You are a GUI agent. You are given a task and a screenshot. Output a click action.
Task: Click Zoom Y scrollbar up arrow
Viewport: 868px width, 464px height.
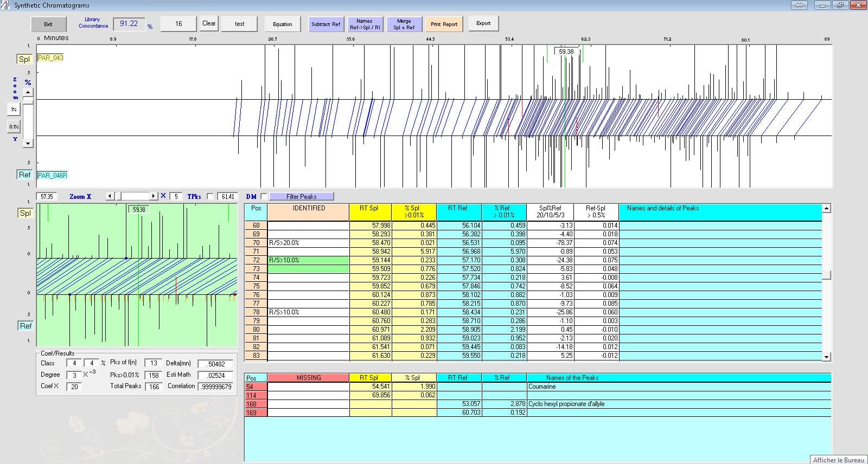(x=28, y=93)
